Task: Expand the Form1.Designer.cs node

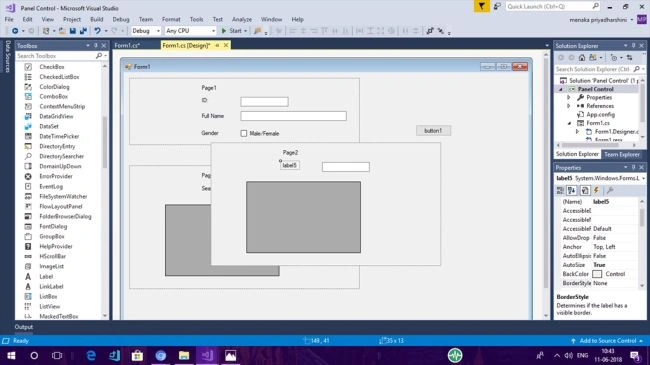Action: point(577,131)
